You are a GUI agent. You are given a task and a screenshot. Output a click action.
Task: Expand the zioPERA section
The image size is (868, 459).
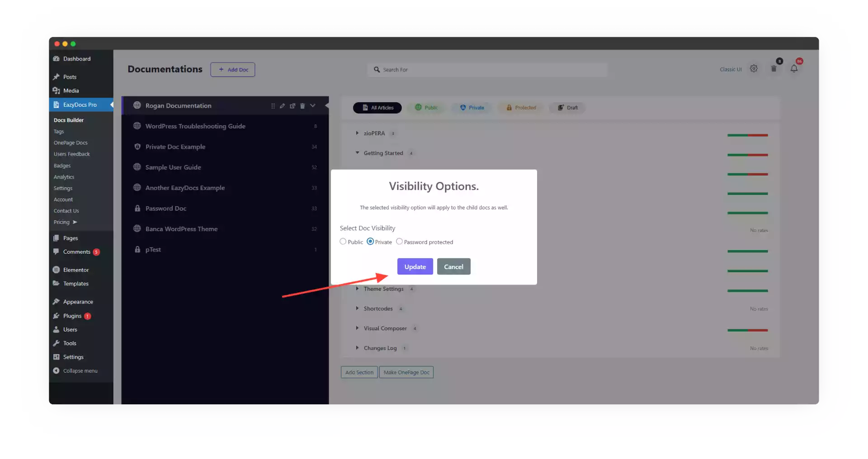point(357,133)
